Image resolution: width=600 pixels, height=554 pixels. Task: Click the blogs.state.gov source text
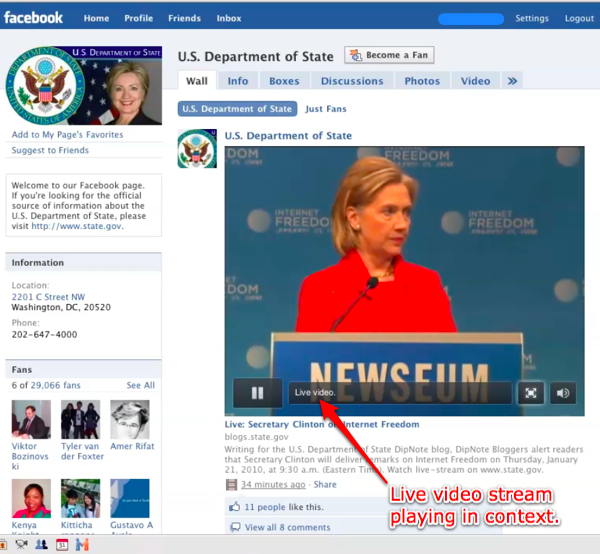tap(256, 437)
